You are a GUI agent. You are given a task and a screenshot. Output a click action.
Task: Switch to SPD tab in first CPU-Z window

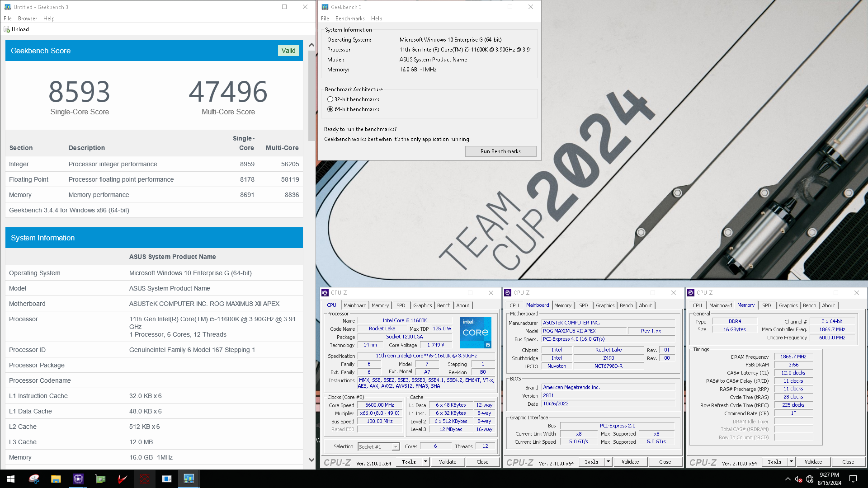click(x=401, y=305)
